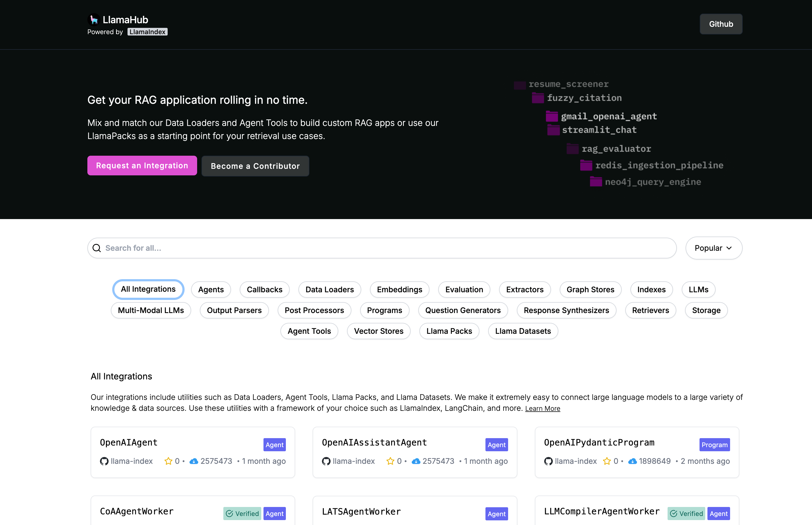Click Request an Integration button
Viewport: 812px width, 525px height.
click(142, 166)
